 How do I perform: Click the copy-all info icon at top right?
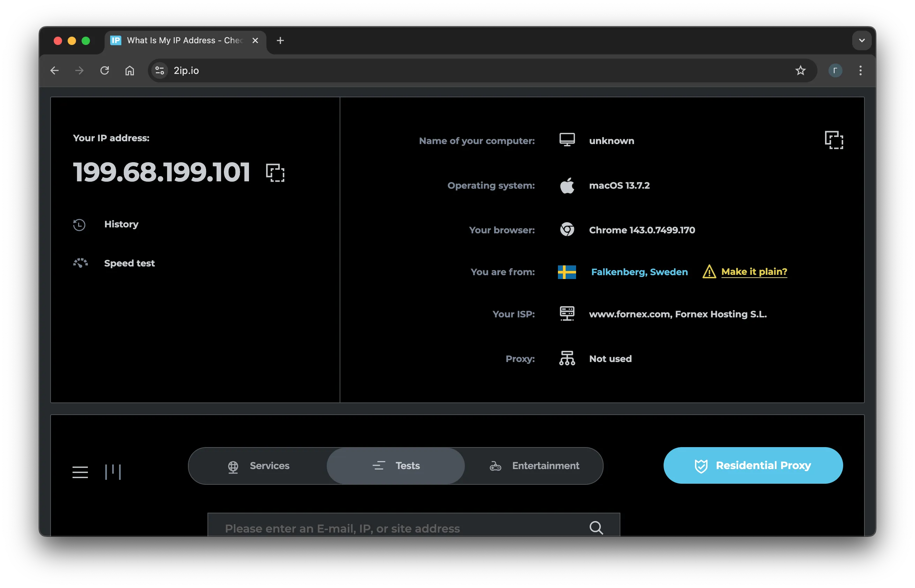(x=834, y=140)
